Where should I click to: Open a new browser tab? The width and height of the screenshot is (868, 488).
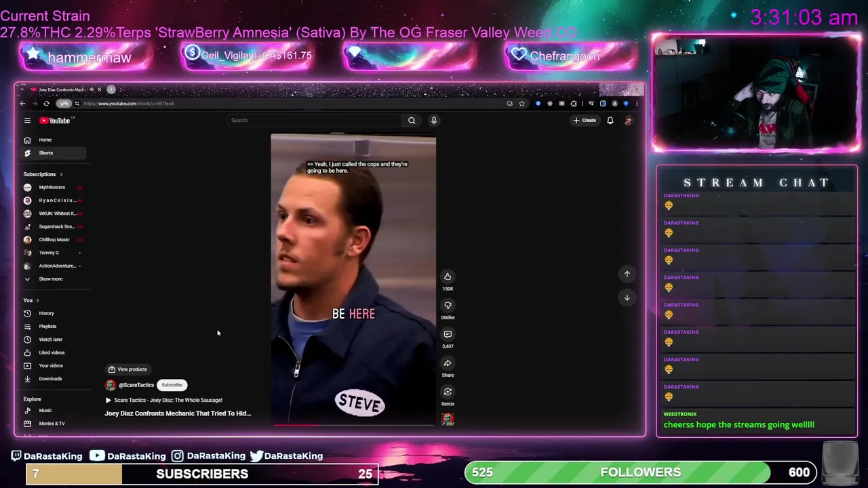point(111,89)
